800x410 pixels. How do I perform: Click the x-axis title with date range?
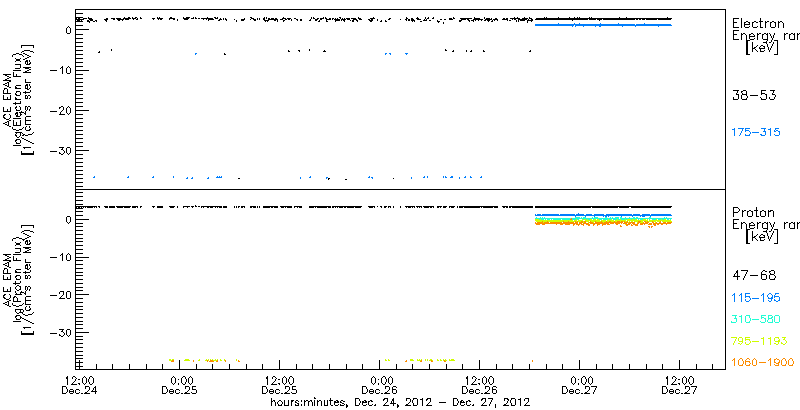pos(400,402)
